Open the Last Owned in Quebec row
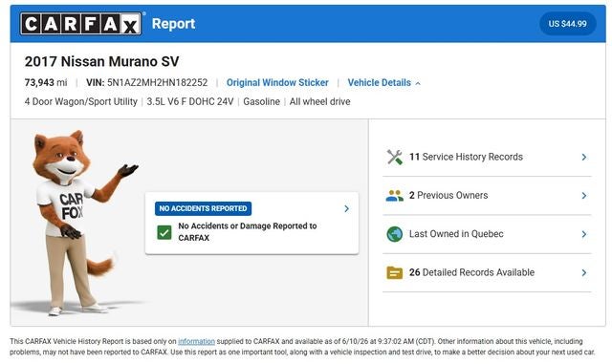The image size is (612, 364). (487, 234)
